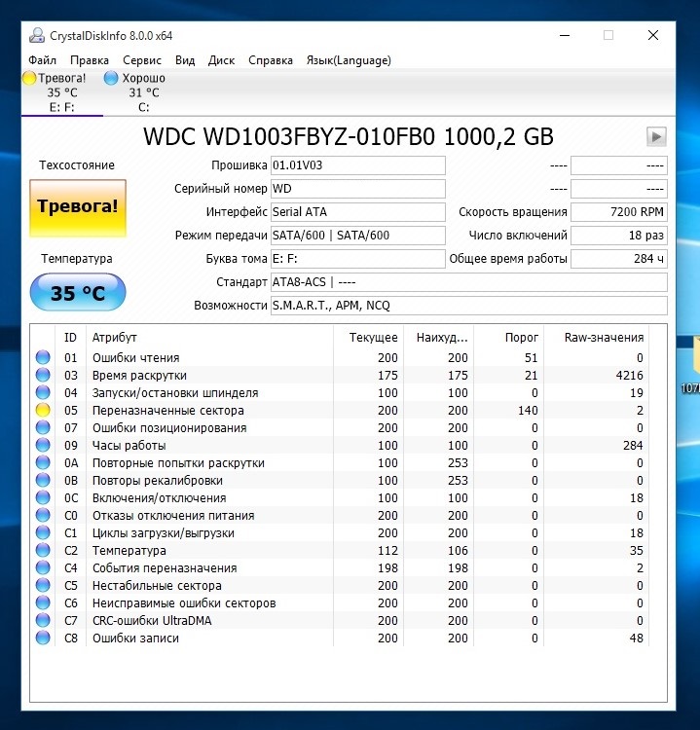Screen dimensions: 700x730
Task: Click the Прошивка field 01.01V03
Action: [x=357, y=165]
